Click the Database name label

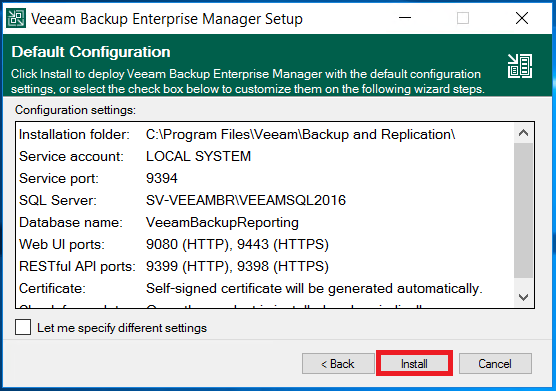click(71, 223)
